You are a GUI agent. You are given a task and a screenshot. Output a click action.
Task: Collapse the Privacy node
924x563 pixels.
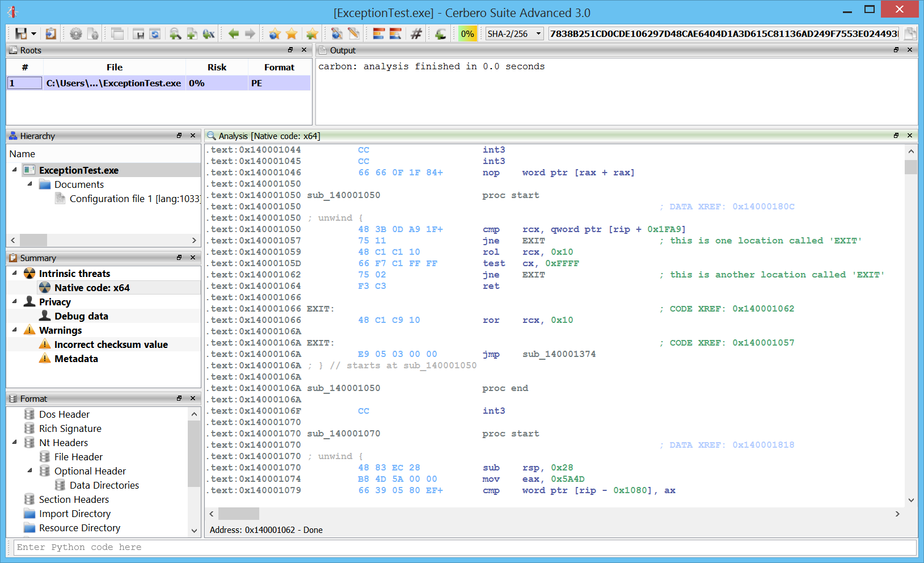click(x=15, y=301)
